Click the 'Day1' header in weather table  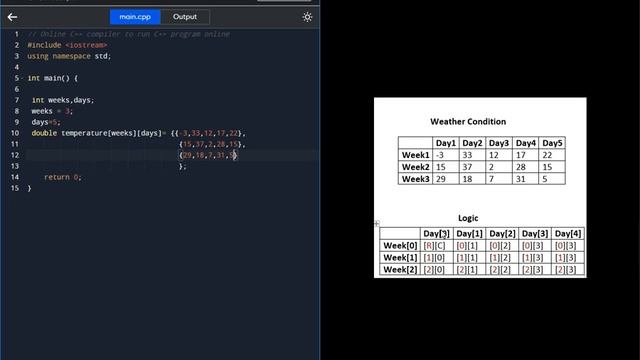[x=445, y=143]
